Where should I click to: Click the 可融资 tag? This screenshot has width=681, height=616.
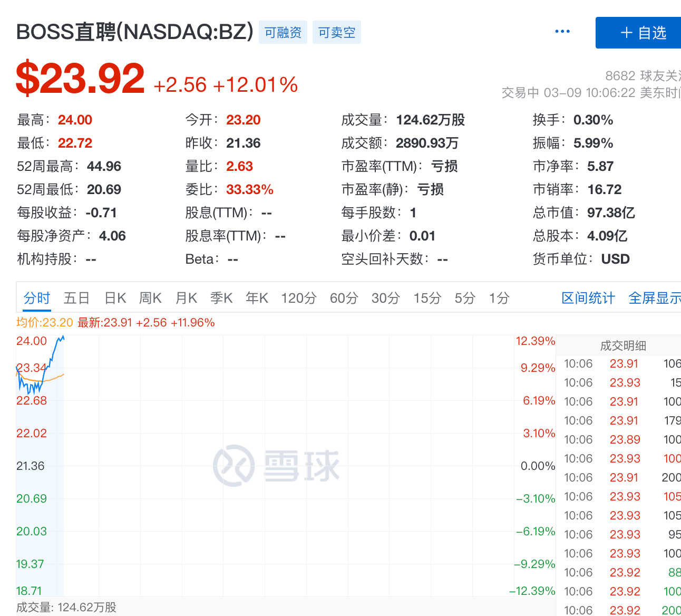point(283,32)
